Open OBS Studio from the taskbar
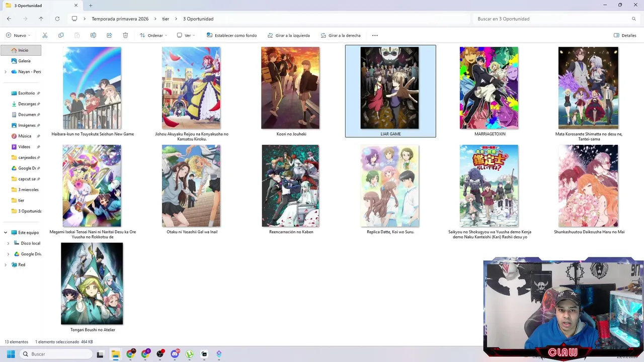Screen dimensions: 644x362 coord(160,354)
